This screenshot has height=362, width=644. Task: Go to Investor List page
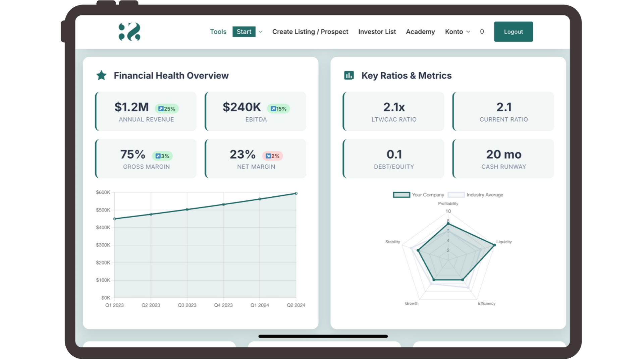click(x=377, y=32)
